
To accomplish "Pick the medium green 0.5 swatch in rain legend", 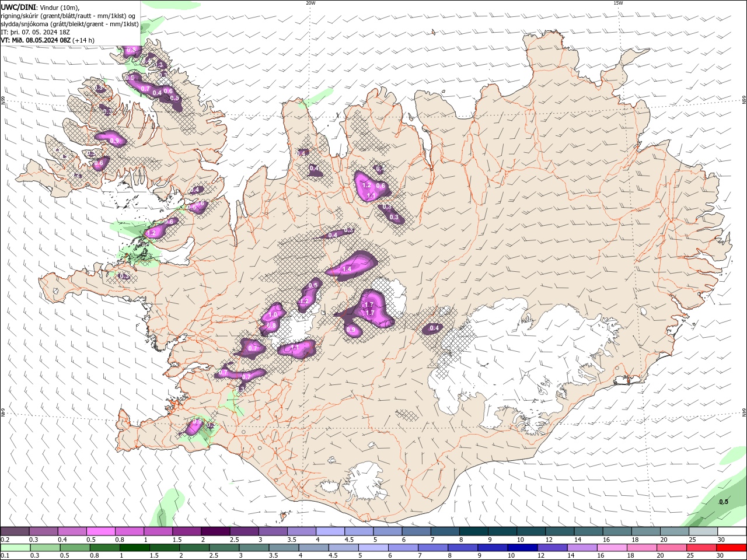I will tap(75, 548).
